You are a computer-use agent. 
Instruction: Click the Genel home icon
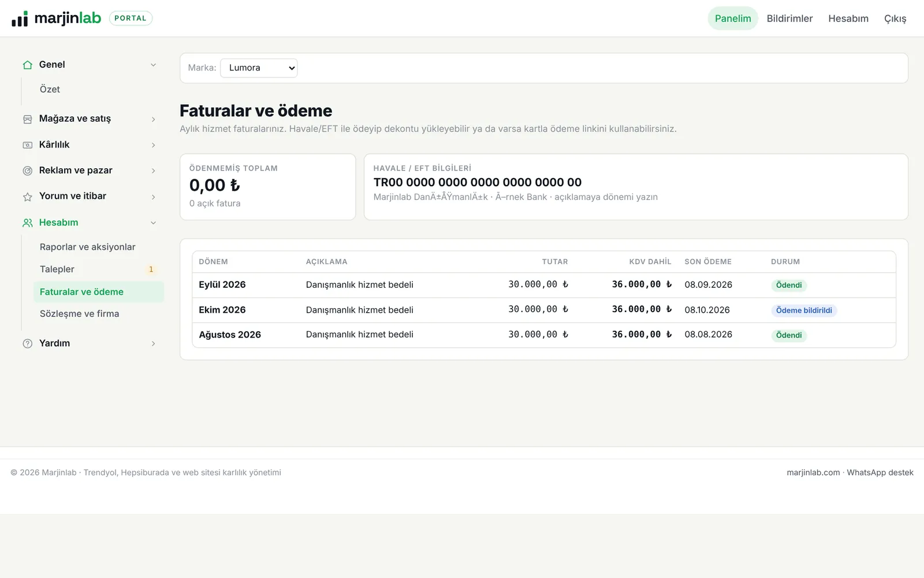pyautogui.click(x=27, y=65)
